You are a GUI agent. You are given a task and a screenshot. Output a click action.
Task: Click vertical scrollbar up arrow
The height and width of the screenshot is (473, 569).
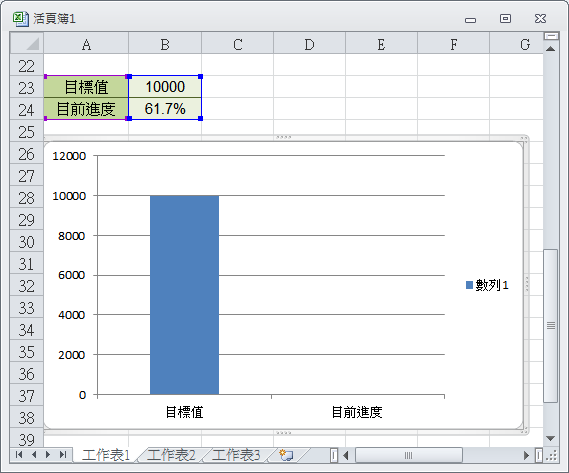tap(550, 48)
